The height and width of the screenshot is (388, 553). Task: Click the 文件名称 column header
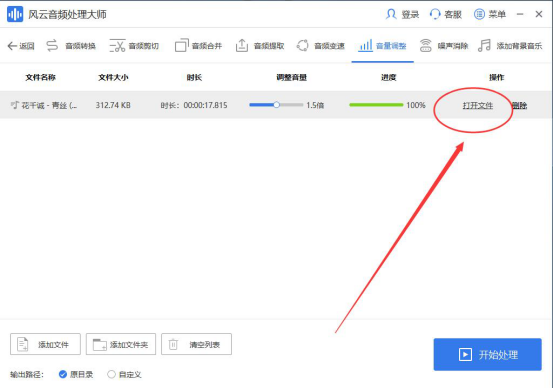tap(41, 77)
